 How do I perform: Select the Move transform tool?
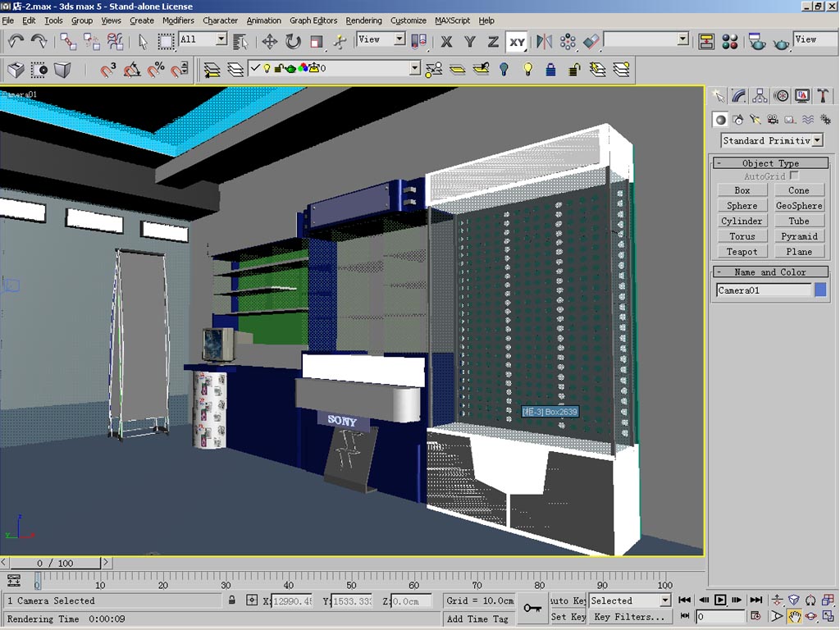269,41
